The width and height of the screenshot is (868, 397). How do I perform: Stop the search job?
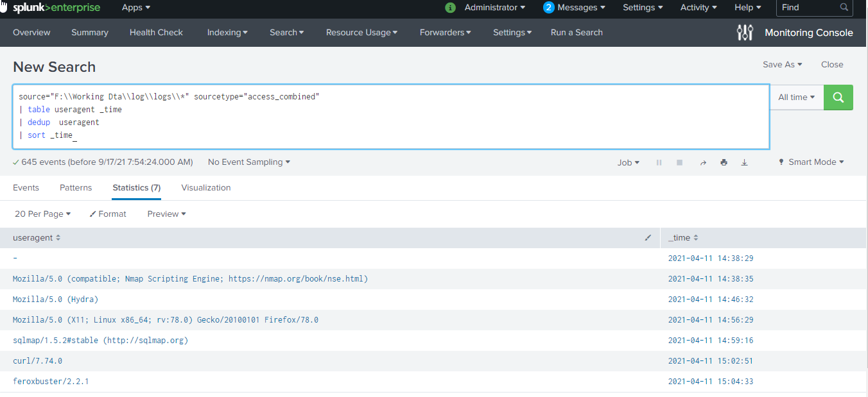679,162
